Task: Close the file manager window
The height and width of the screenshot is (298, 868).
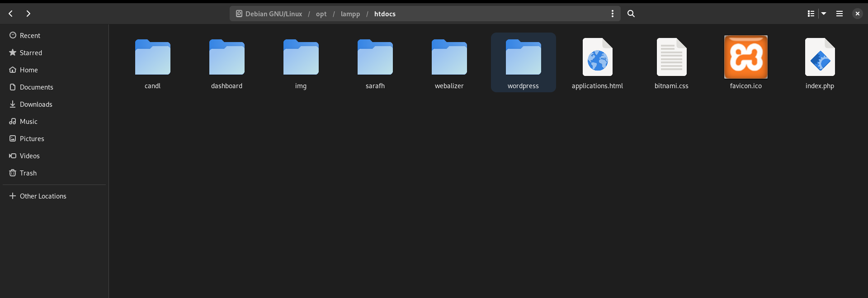Action: click(858, 14)
